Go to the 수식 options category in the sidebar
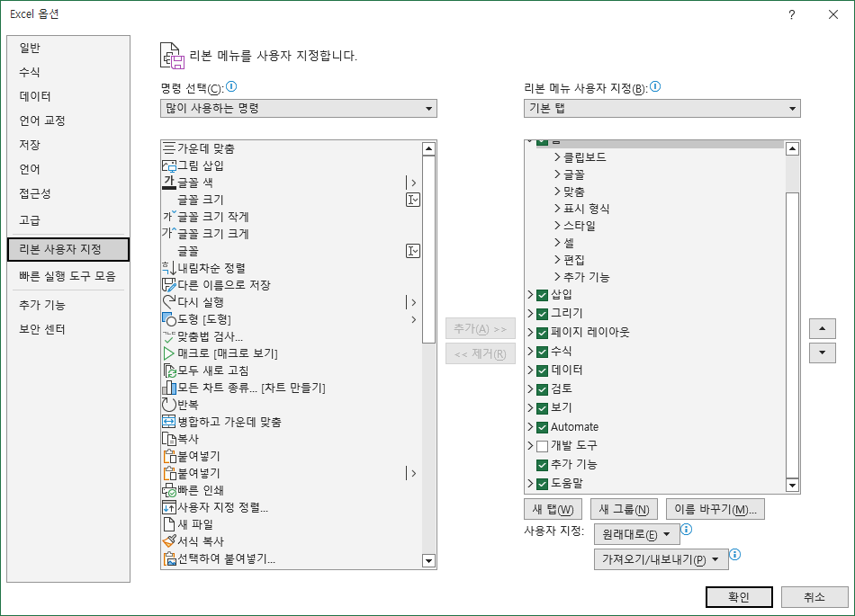The width and height of the screenshot is (855, 616). tap(68, 72)
